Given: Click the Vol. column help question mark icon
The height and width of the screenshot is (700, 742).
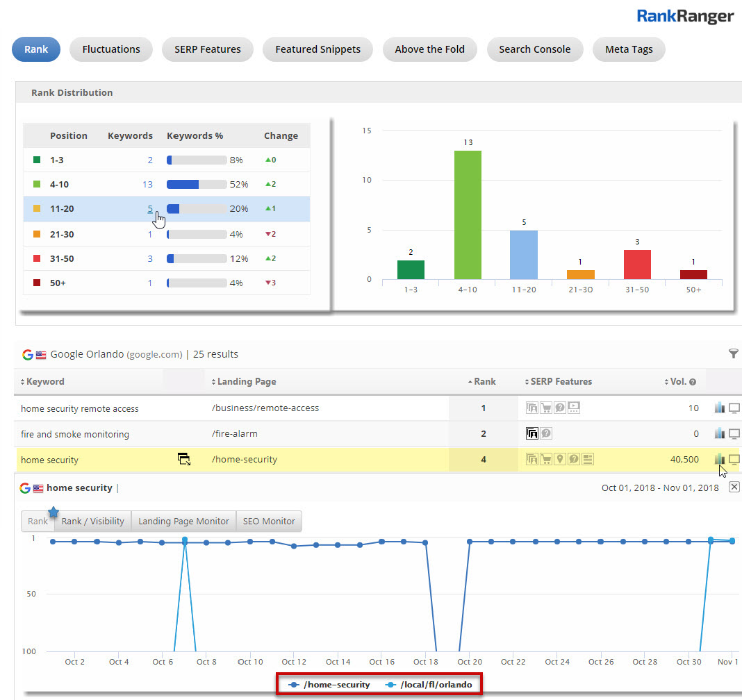Looking at the screenshot, I should pos(692,381).
